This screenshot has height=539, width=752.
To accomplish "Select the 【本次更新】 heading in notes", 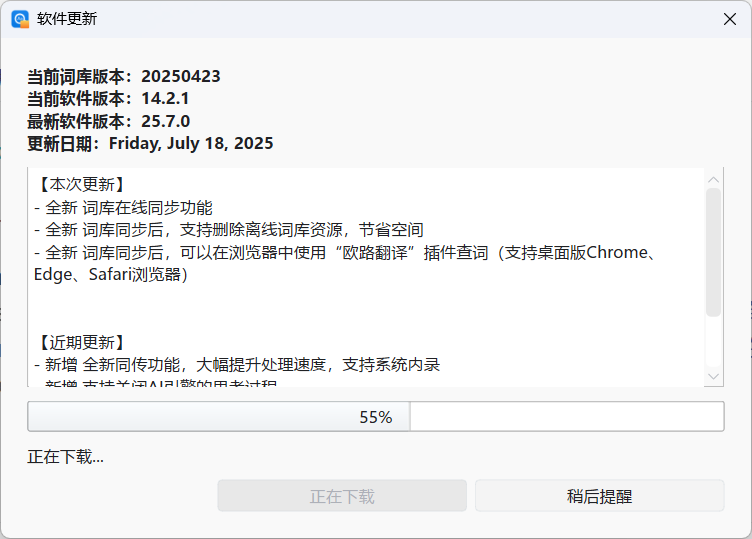I will coord(80,186).
